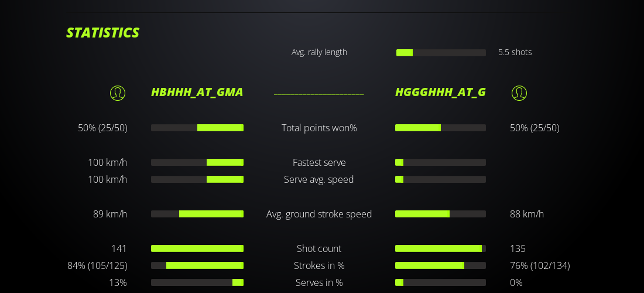
Task: Click HBHHH_AT_GMA's Total points won bar
Action: (x=197, y=128)
